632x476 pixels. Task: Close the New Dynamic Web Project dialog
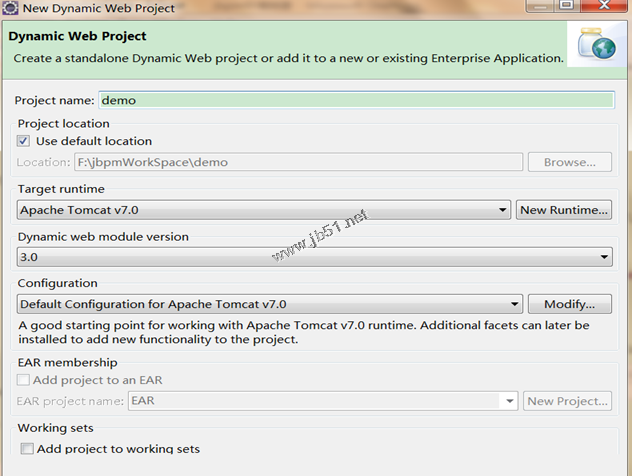[603, 5]
